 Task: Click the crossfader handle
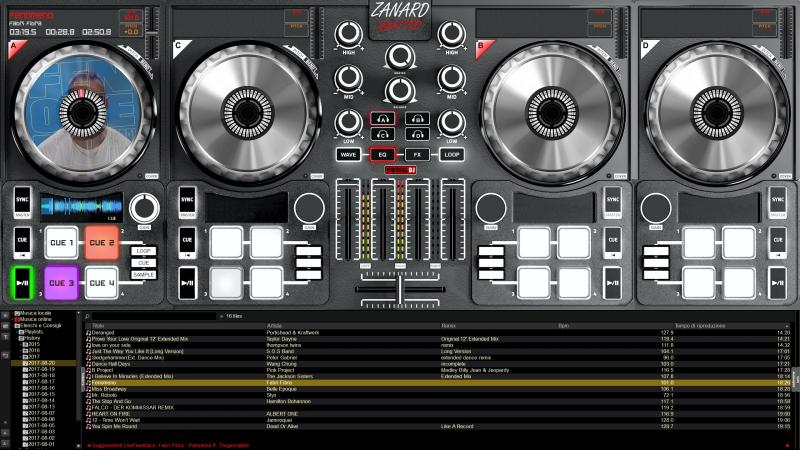[400, 290]
